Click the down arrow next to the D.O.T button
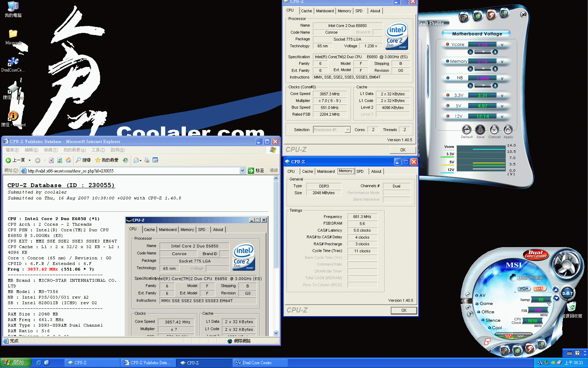This screenshot has height=368, width=588. pos(556,298)
